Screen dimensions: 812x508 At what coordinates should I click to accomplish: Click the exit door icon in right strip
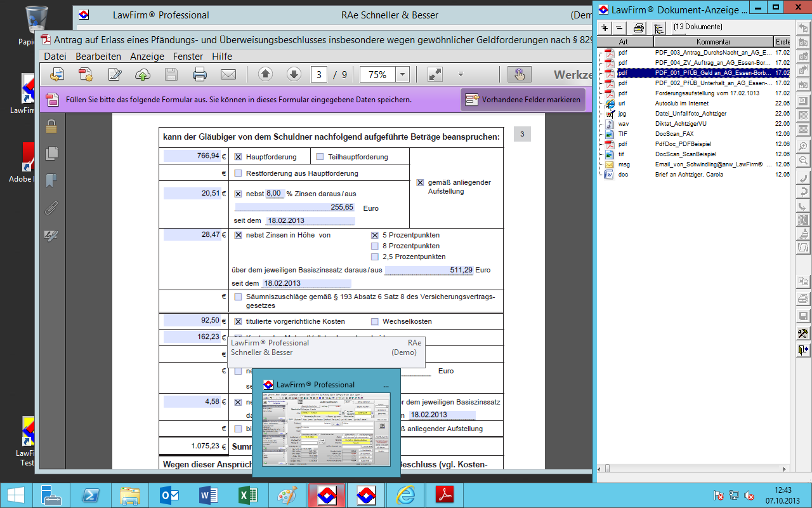pyautogui.click(x=803, y=350)
